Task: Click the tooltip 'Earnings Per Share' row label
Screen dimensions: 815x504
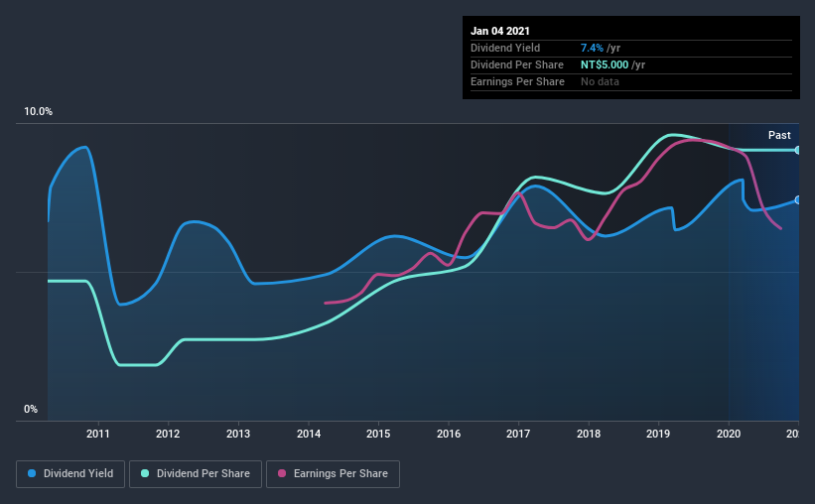Action: (x=517, y=81)
